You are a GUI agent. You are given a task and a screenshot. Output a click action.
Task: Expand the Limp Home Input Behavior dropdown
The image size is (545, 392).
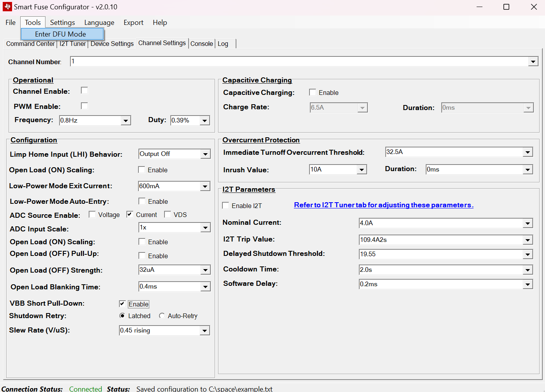[205, 154]
